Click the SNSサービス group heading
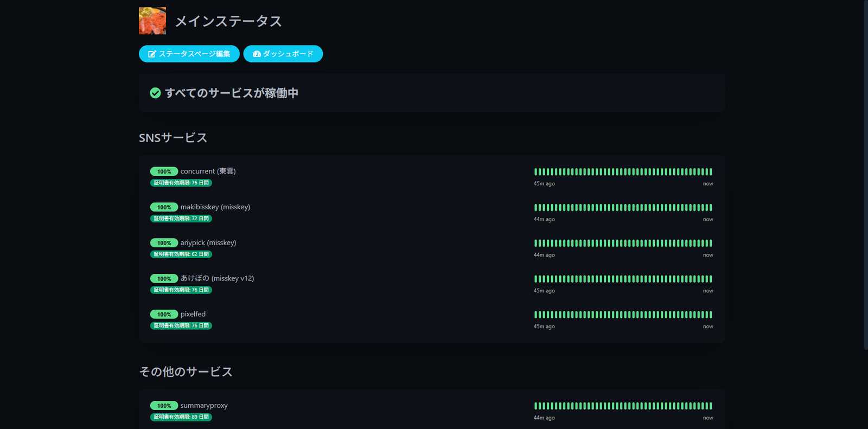The image size is (868, 429). [x=173, y=138]
